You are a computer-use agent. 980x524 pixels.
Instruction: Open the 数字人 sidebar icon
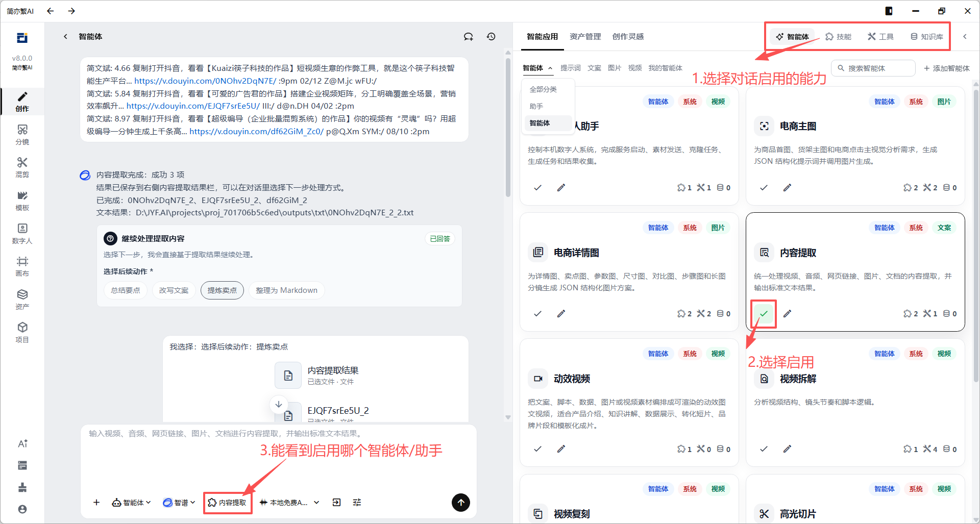22,234
